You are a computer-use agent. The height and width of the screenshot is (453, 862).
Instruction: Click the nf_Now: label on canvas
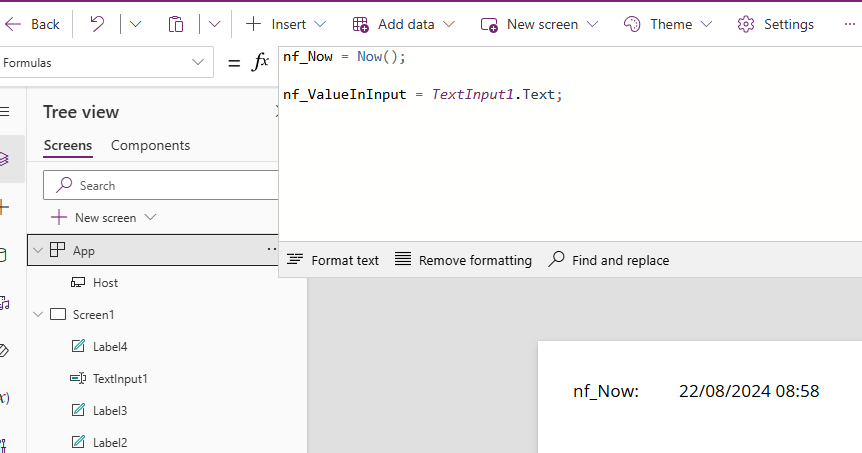(x=606, y=391)
